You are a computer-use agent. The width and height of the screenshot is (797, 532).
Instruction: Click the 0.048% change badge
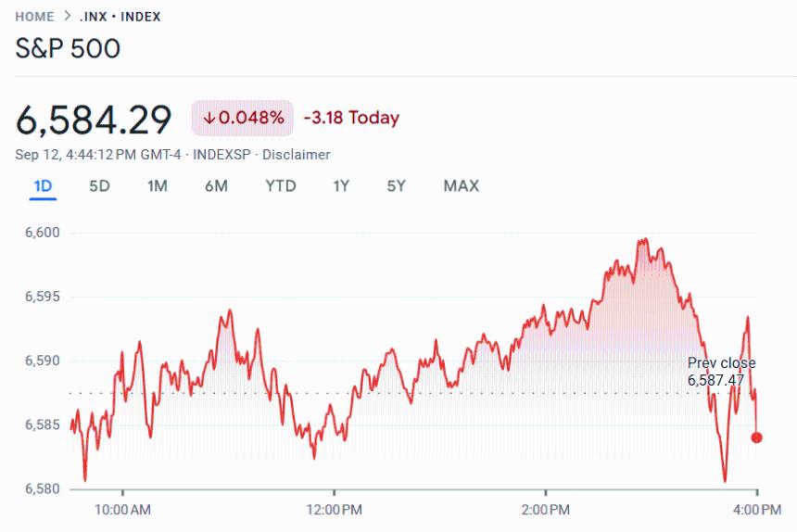tap(243, 118)
